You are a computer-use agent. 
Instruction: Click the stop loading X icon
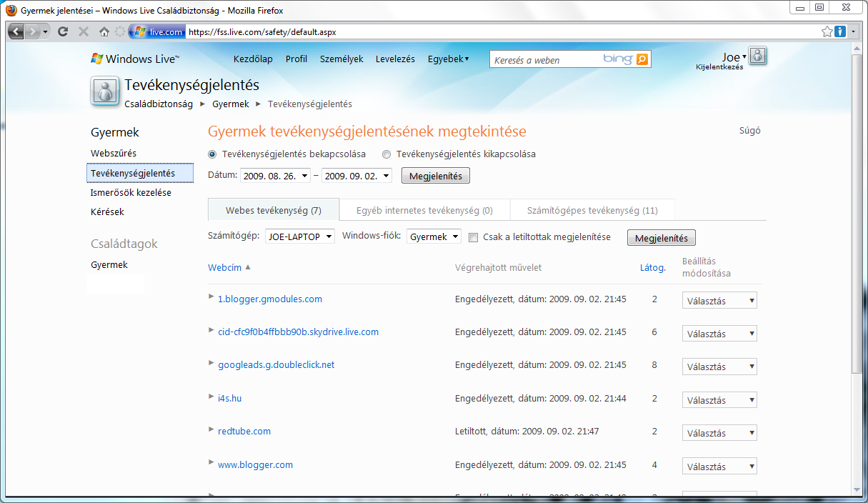(84, 31)
